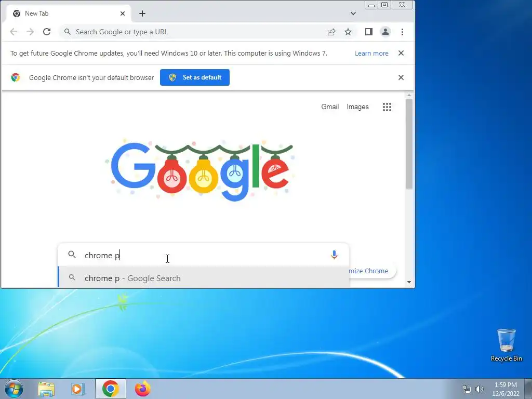Image resolution: width=532 pixels, height=399 pixels.
Task: Open Windows Explorer from the taskbar
Action: [x=46, y=389]
